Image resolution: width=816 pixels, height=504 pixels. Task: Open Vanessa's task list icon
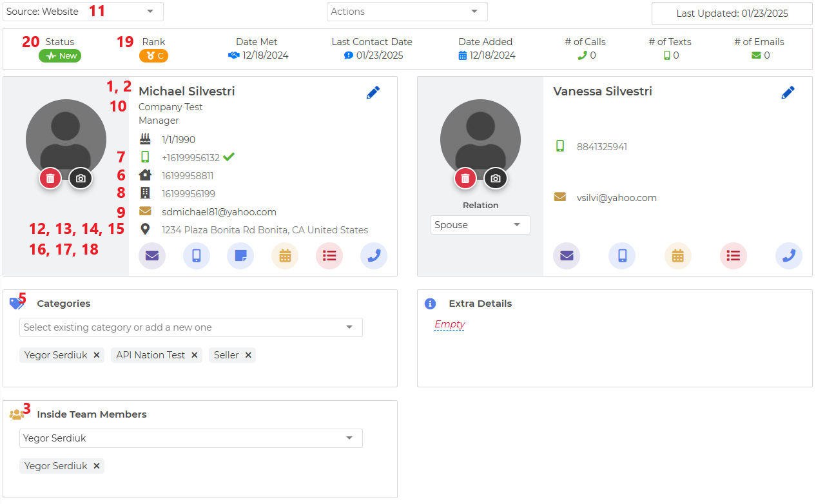tap(733, 255)
